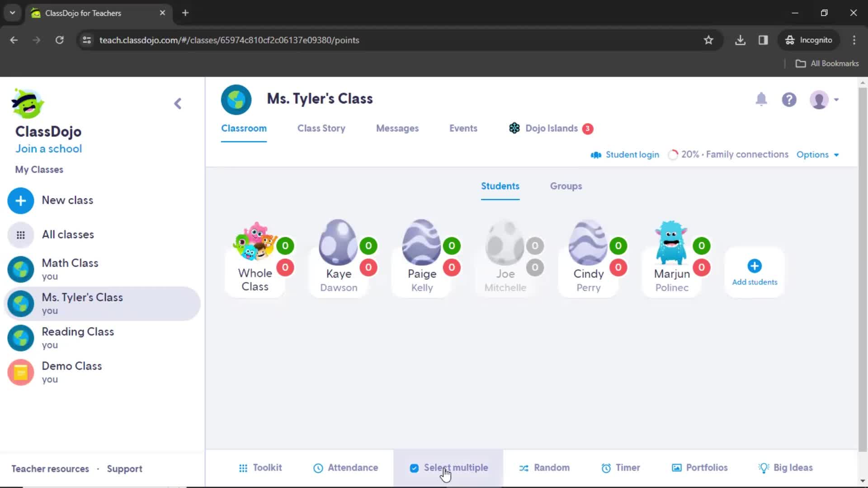Toggle notification bell alerts
Image resolution: width=868 pixels, height=488 pixels.
(761, 99)
